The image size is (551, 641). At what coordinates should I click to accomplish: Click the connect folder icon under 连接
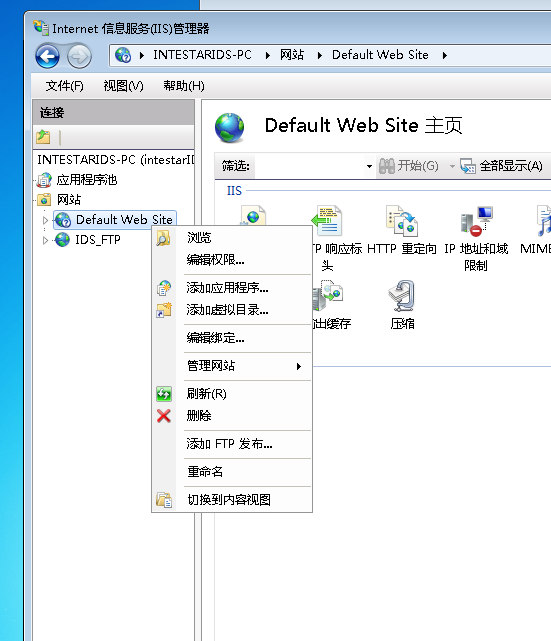point(43,137)
